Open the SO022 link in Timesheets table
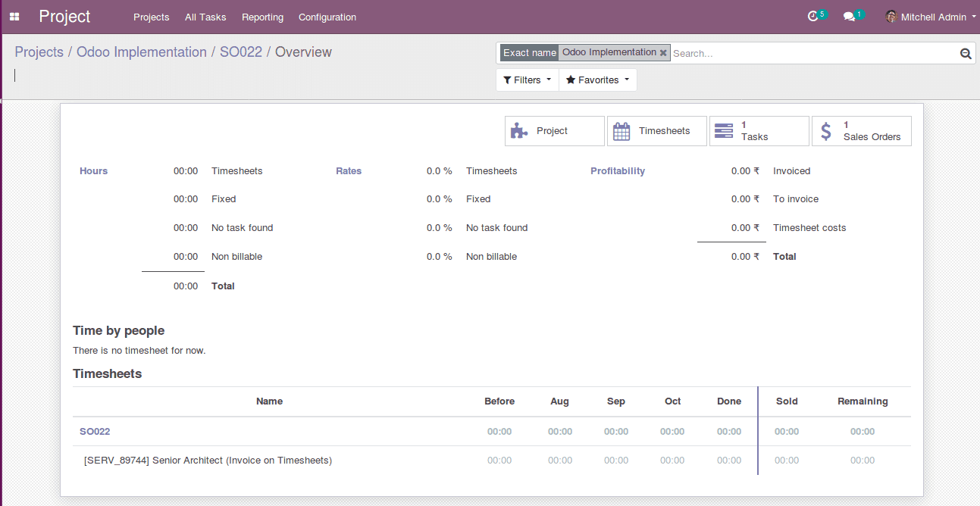The image size is (980, 506). click(x=95, y=432)
